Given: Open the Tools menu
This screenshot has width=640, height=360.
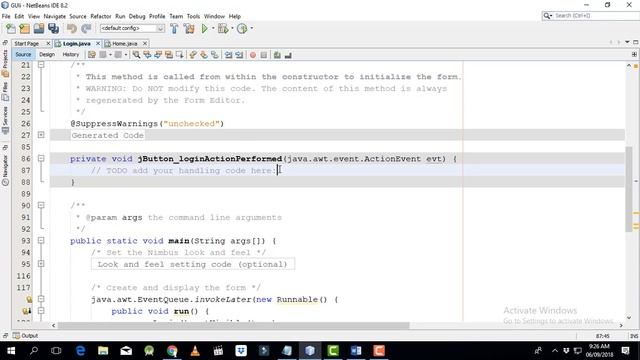Looking at the screenshot, I should tap(193, 16).
